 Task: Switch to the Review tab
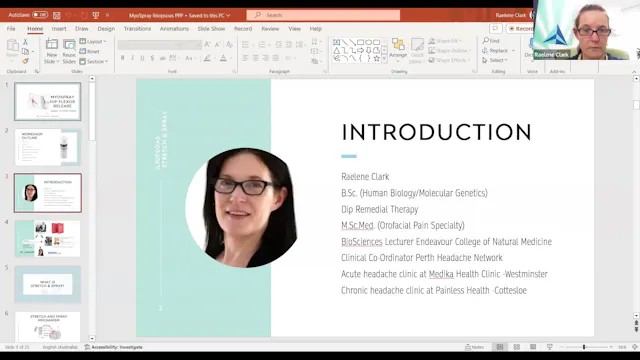270,29
